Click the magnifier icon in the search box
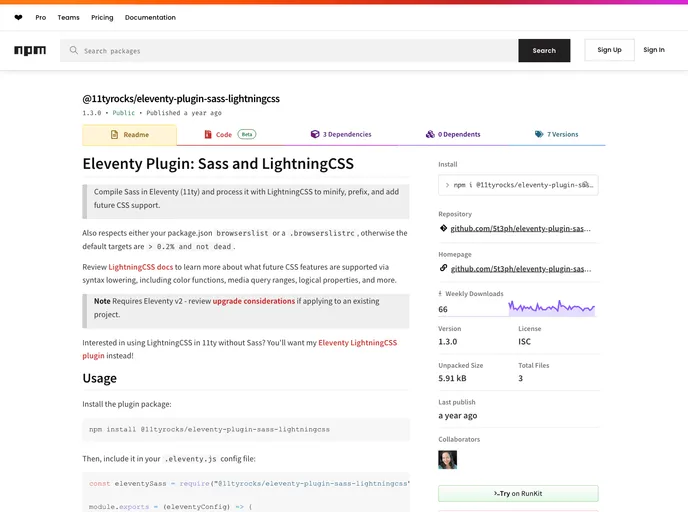This screenshot has height=512, width=688. click(74, 50)
